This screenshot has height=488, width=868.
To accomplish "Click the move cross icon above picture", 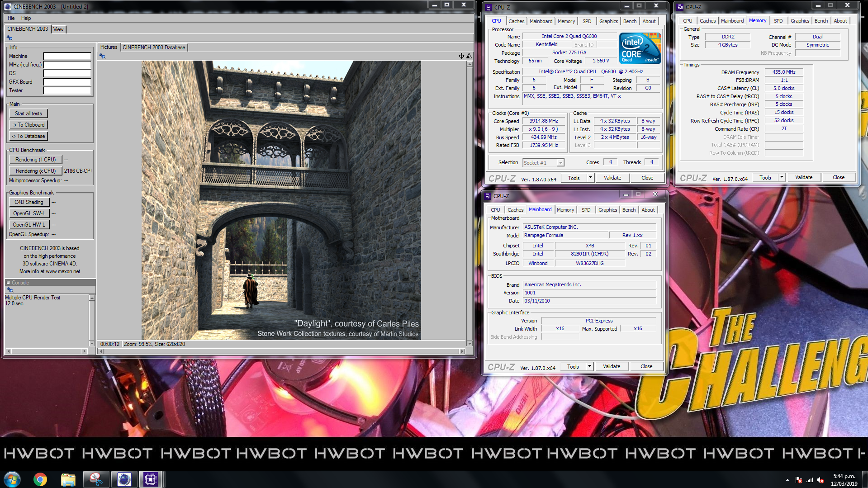I will (x=461, y=56).
